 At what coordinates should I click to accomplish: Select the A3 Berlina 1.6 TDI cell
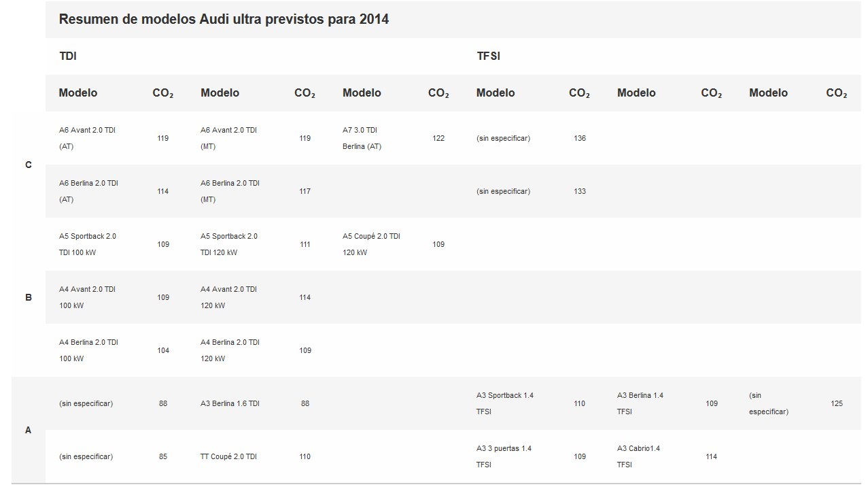tap(230, 403)
